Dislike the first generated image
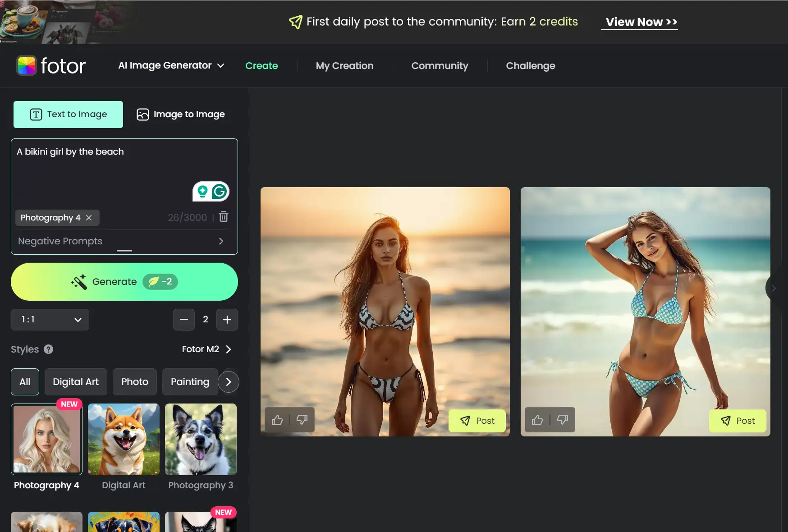Image resolution: width=788 pixels, height=532 pixels. coord(302,420)
